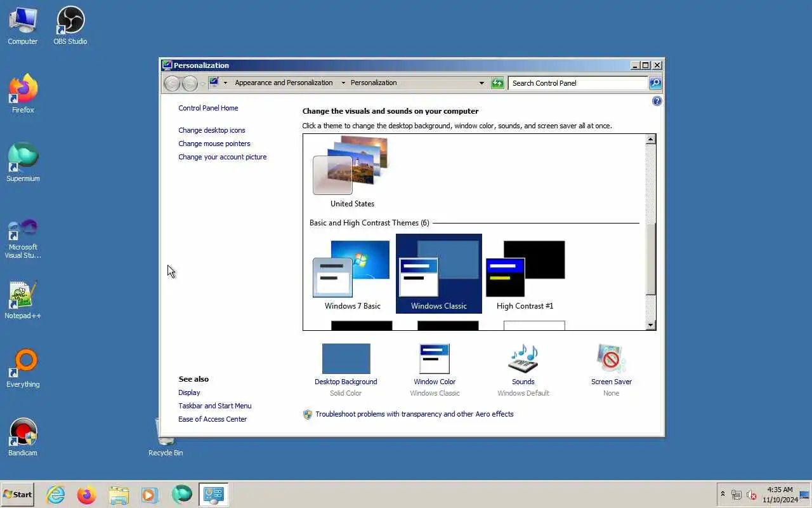The width and height of the screenshot is (812, 508).
Task: Click the search magnifier button
Action: coord(655,83)
